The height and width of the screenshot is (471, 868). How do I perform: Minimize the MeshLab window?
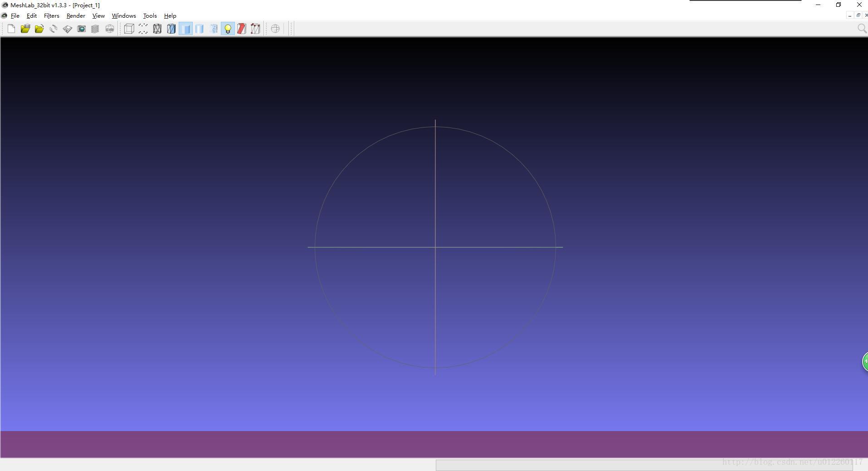(x=818, y=5)
